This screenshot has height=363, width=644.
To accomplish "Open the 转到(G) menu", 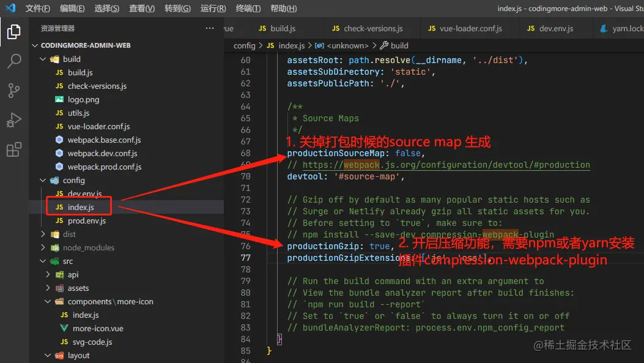I will (177, 8).
